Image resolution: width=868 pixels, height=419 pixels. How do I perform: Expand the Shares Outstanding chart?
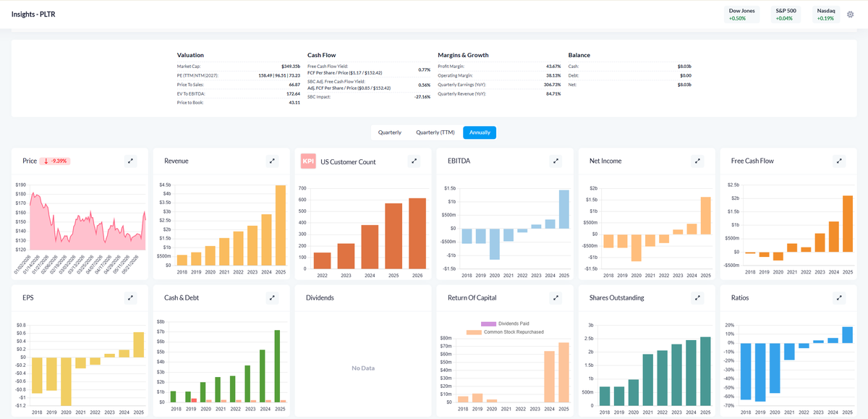click(697, 297)
